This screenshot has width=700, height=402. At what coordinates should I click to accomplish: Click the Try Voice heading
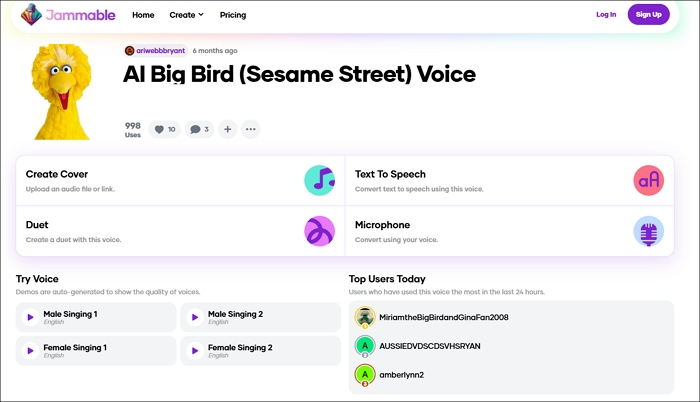[37, 279]
